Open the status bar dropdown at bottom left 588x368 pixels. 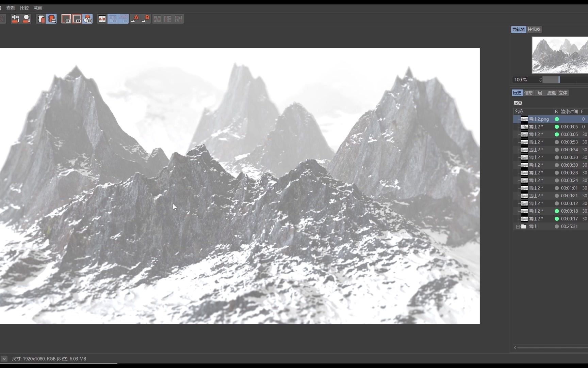click(x=4, y=358)
